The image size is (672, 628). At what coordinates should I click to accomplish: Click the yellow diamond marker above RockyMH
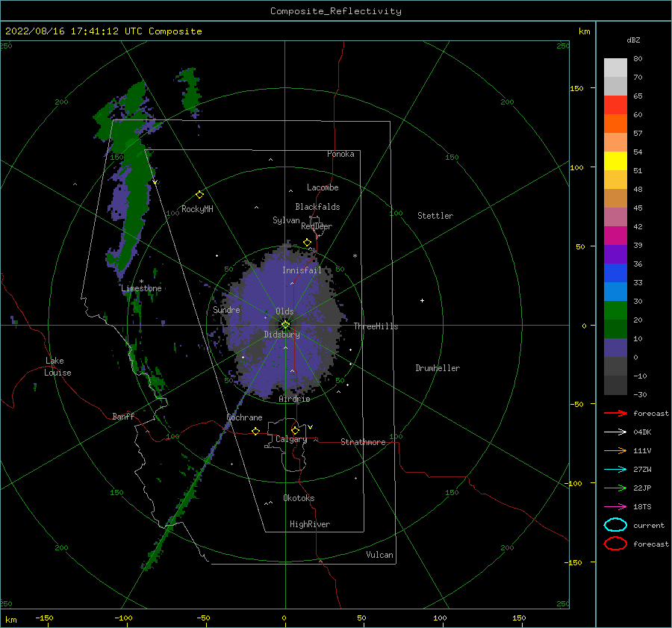coord(199,195)
